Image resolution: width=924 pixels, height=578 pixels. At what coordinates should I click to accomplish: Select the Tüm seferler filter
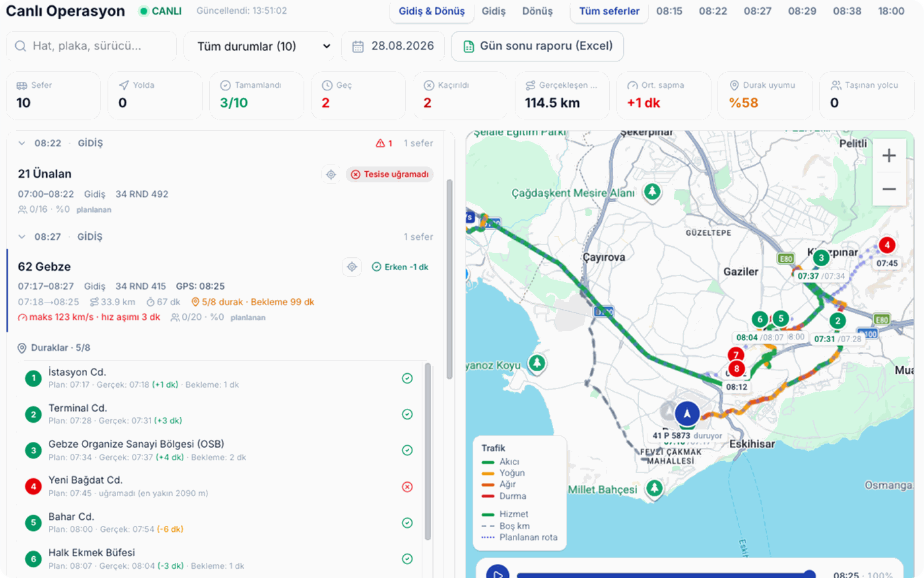click(609, 11)
